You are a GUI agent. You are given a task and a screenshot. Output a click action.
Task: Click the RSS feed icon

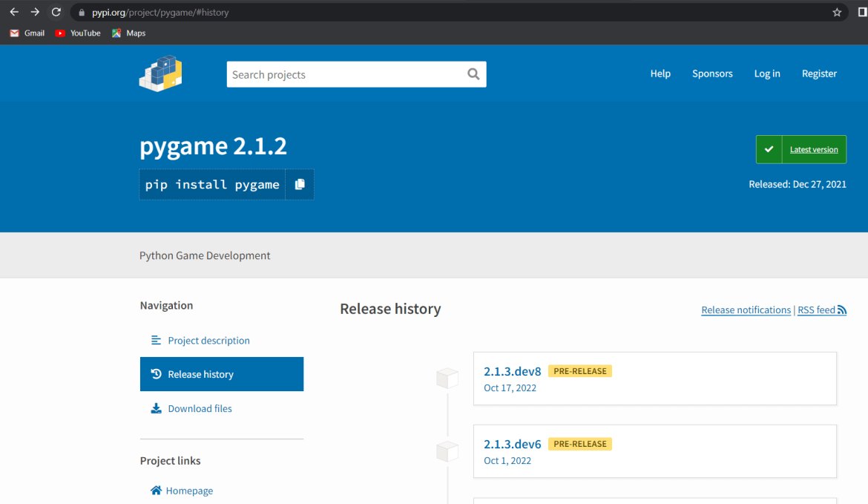point(842,310)
